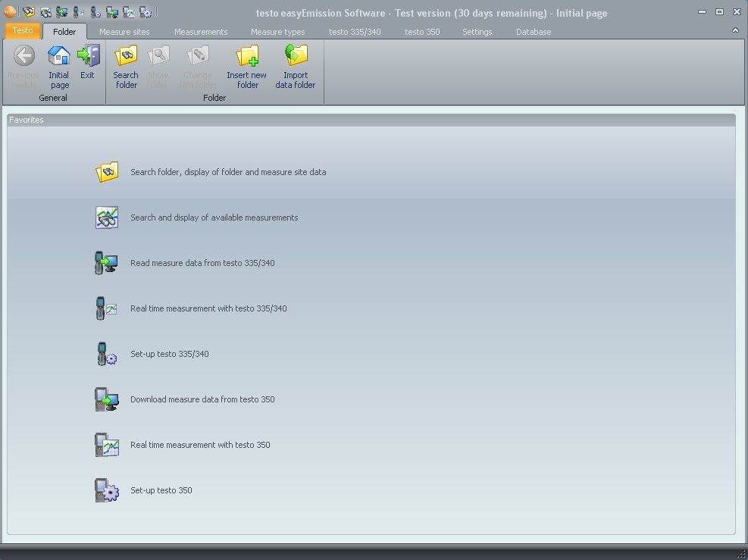748x560 pixels.
Task: Select Search and display of available measurements
Action: [x=214, y=217]
